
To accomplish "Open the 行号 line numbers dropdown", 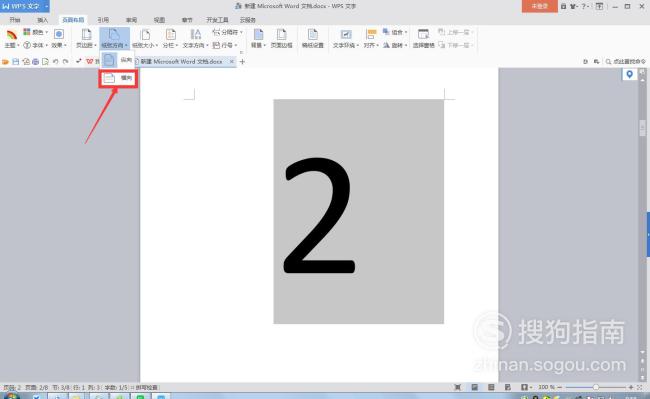I will coord(225,45).
